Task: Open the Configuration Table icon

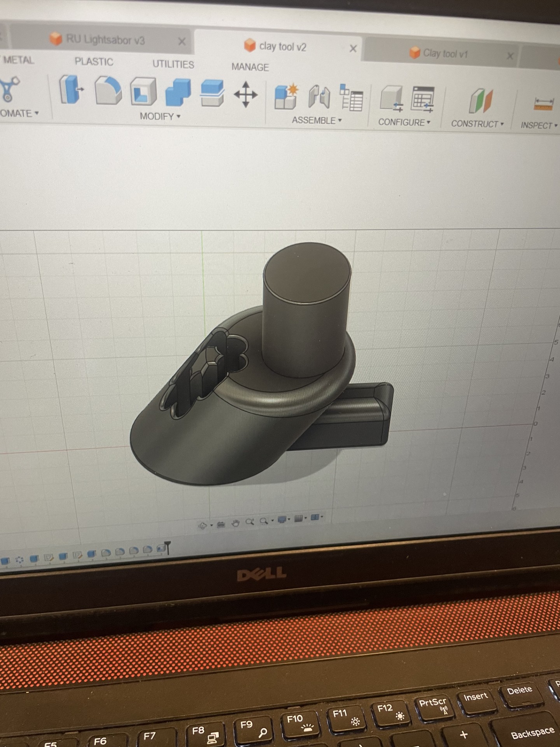Action: point(423,100)
